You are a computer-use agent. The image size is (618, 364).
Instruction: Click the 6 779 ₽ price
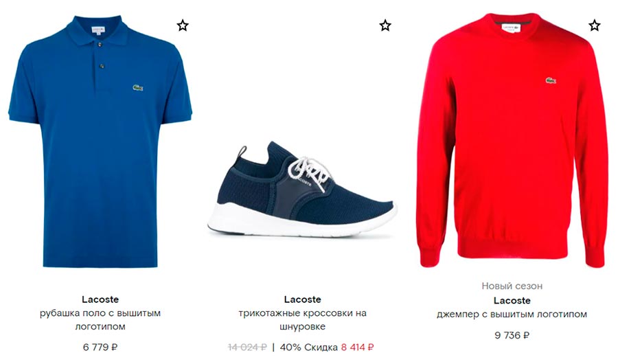(100, 348)
